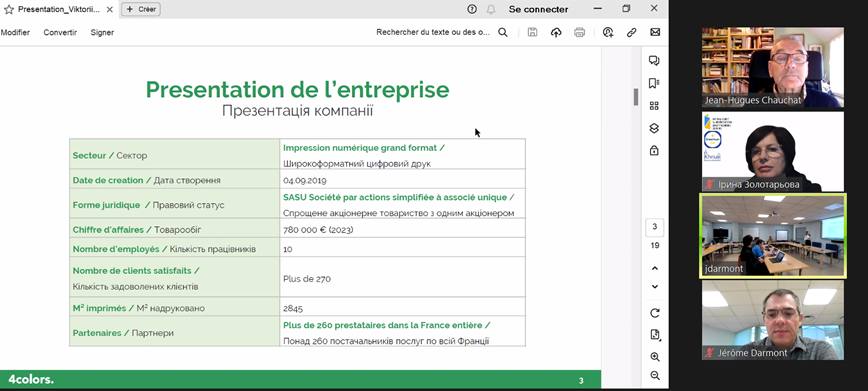868x391 pixels.
Task: Select Ірина Золотарьова video thumbnail
Action: [x=773, y=152]
